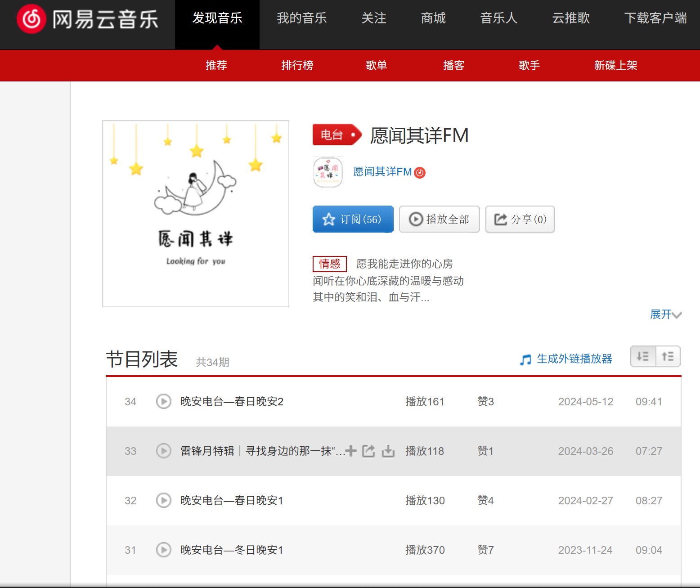Click the date 2024-05-12
The image size is (700, 588).
click(x=586, y=401)
